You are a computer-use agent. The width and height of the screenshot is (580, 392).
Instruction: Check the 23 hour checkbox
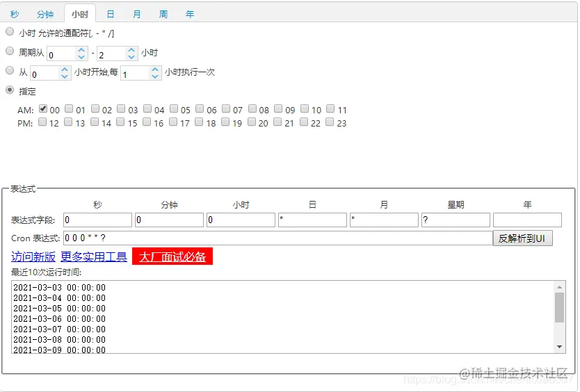[330, 122]
